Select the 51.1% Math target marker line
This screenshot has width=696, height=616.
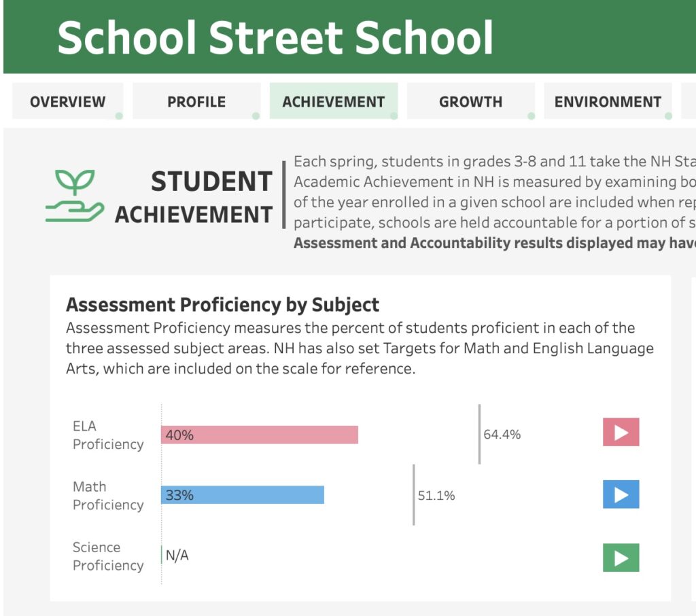click(x=415, y=494)
